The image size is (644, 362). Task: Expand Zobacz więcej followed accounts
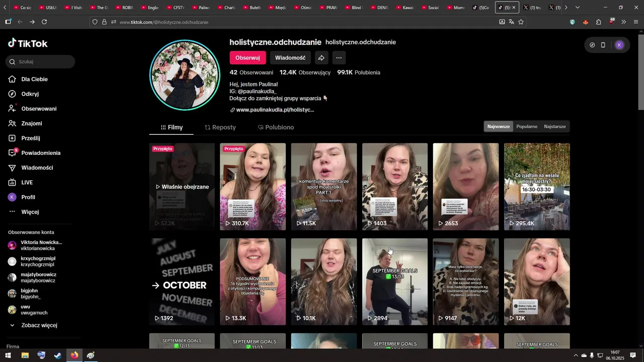pos(33,325)
